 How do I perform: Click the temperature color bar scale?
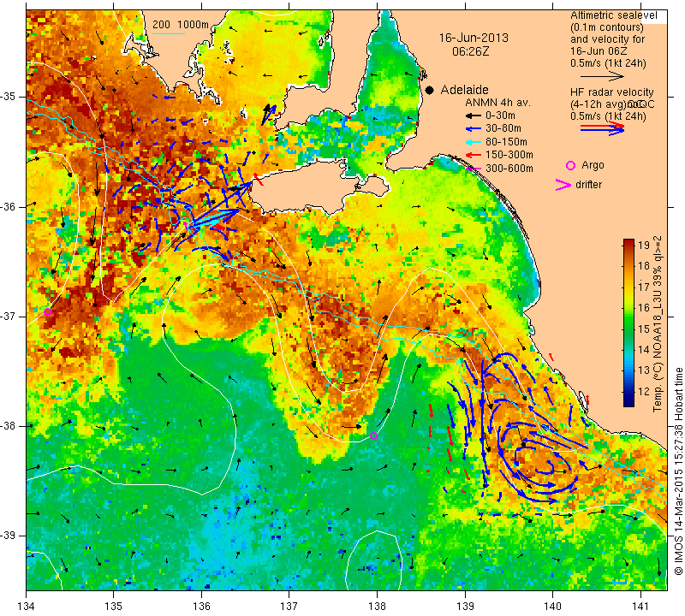(x=628, y=323)
